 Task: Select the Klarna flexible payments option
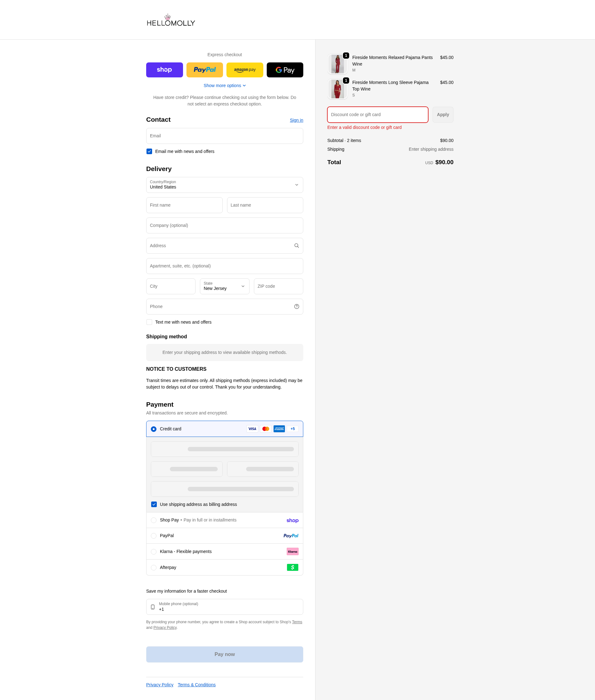click(x=154, y=552)
